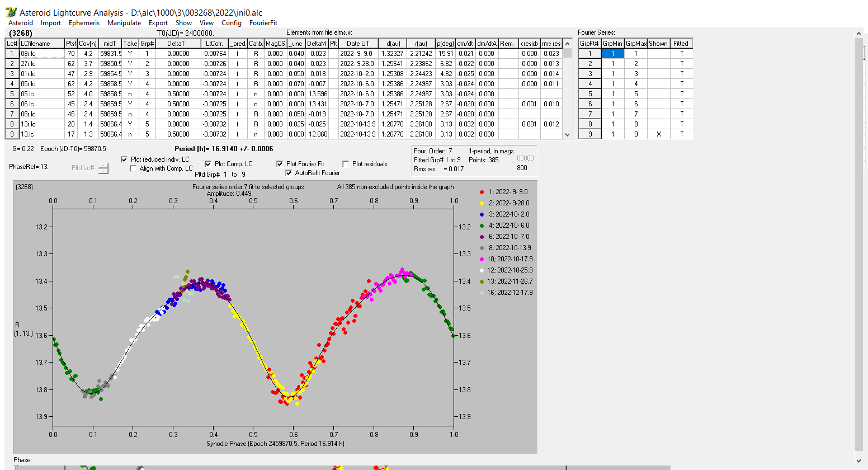Viewport: 868px width, 470px height.
Task: Select Fourier Series row number 5
Action: (589, 94)
